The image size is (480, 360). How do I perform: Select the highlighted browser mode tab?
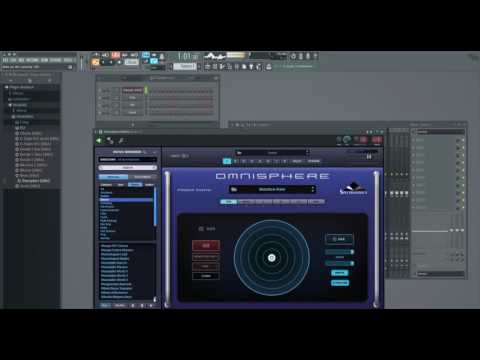[113, 177]
